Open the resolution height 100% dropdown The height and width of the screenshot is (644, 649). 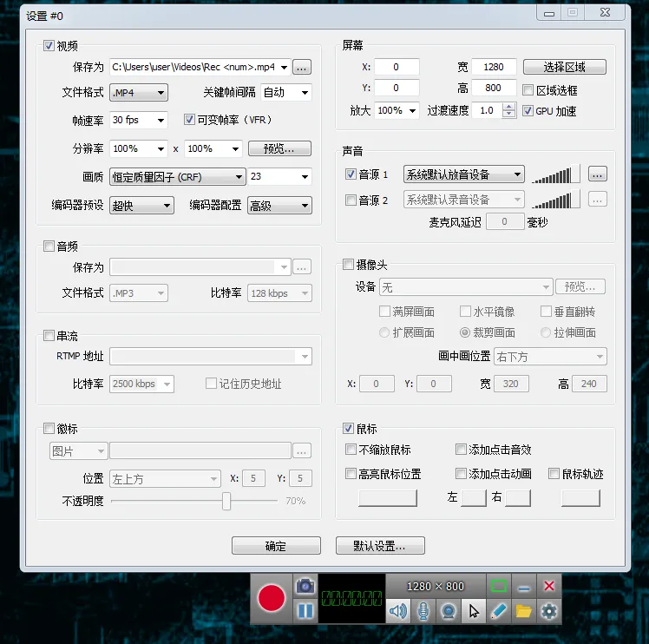213,148
